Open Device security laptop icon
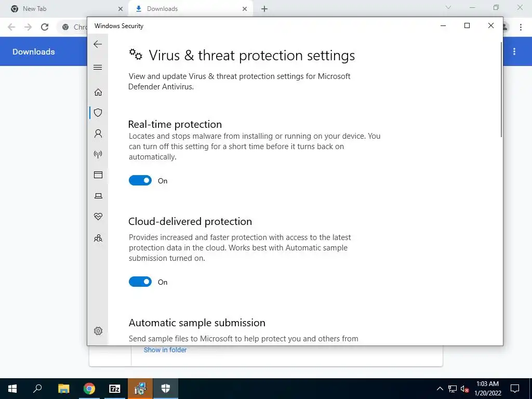Image resolution: width=532 pixels, height=399 pixels. 98,196
